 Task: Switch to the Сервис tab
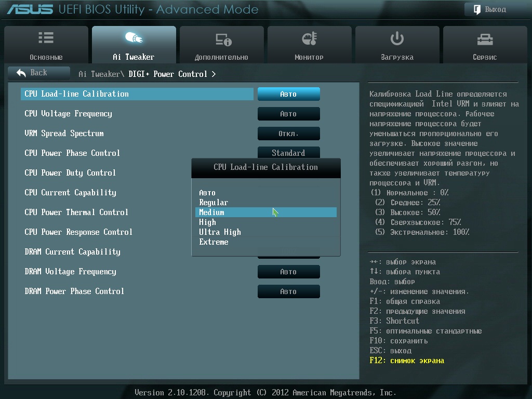[x=485, y=45]
